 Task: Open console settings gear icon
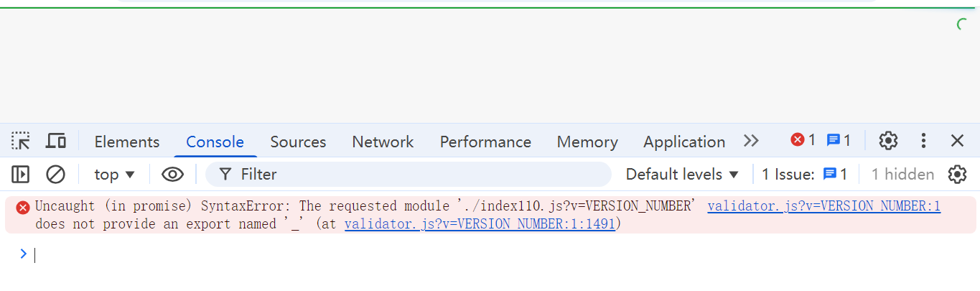click(957, 174)
